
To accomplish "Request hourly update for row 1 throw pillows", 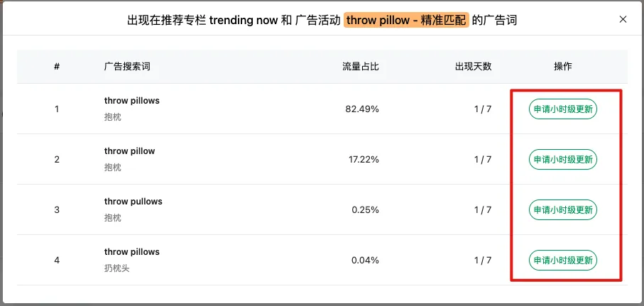I will (562, 109).
